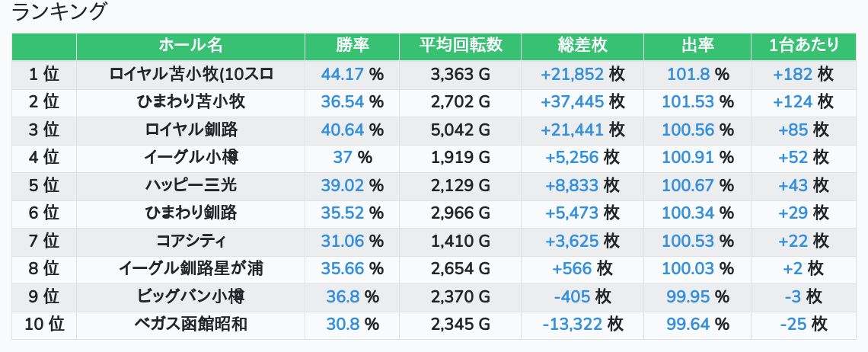Click the 44.17 win rate value
Screen dimensions: 868x352
(x=343, y=75)
